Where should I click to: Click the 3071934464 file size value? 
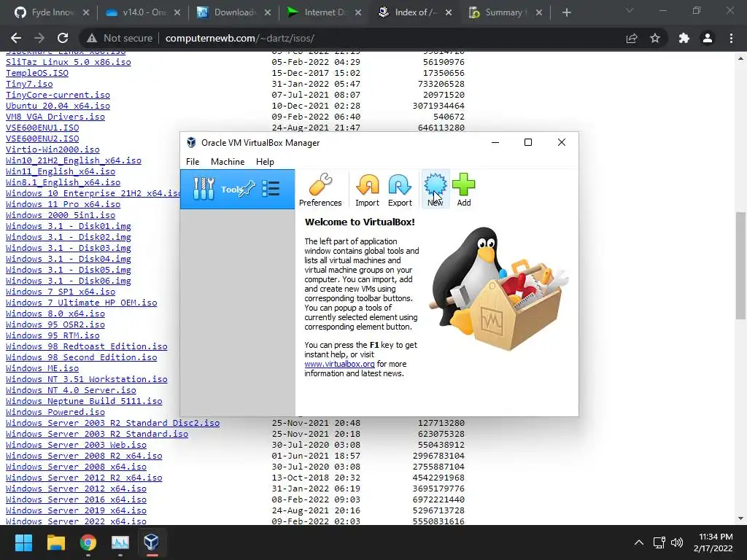[x=438, y=106]
